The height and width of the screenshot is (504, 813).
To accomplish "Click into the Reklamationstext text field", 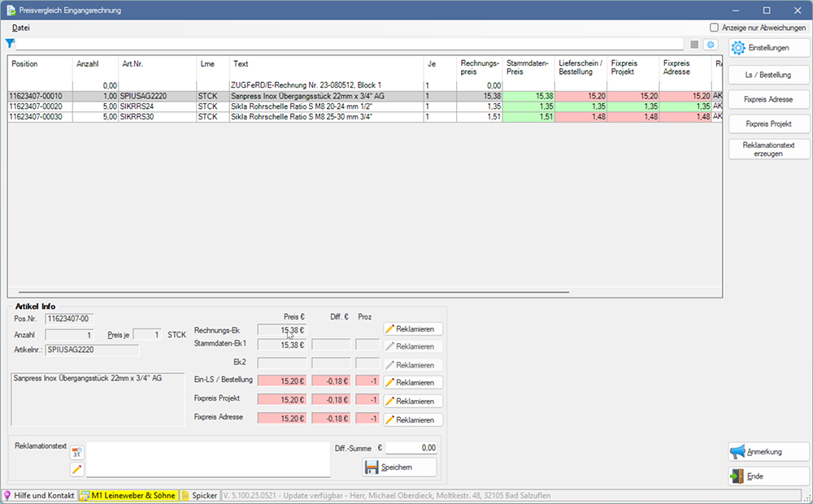I will coord(208,459).
